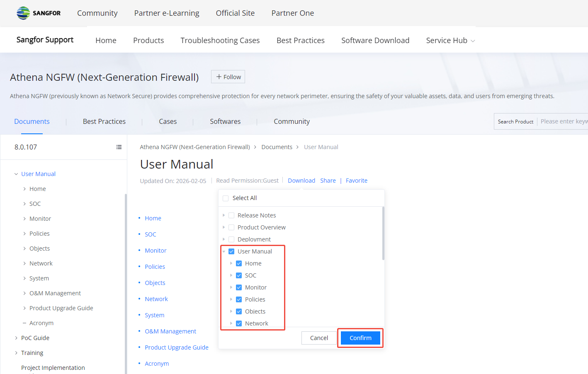Click the product search keyword field

click(x=564, y=121)
